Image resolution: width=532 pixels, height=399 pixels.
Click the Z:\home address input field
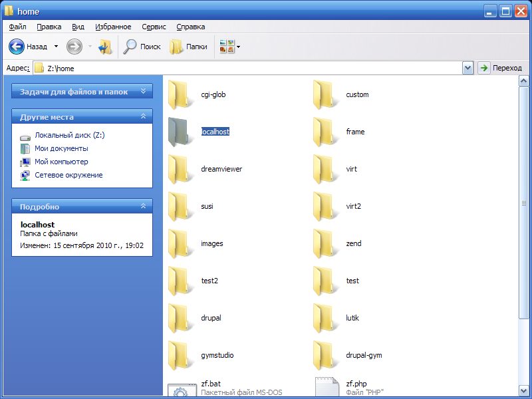pos(253,68)
